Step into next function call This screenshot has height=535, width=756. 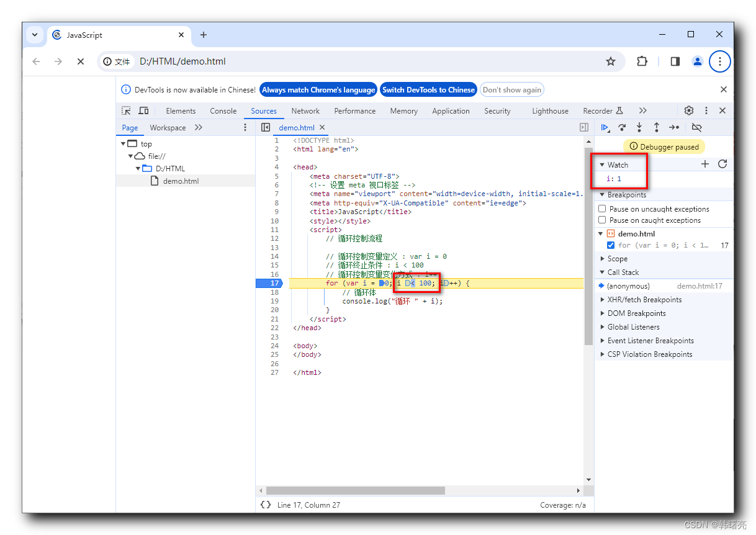pyautogui.click(x=639, y=127)
